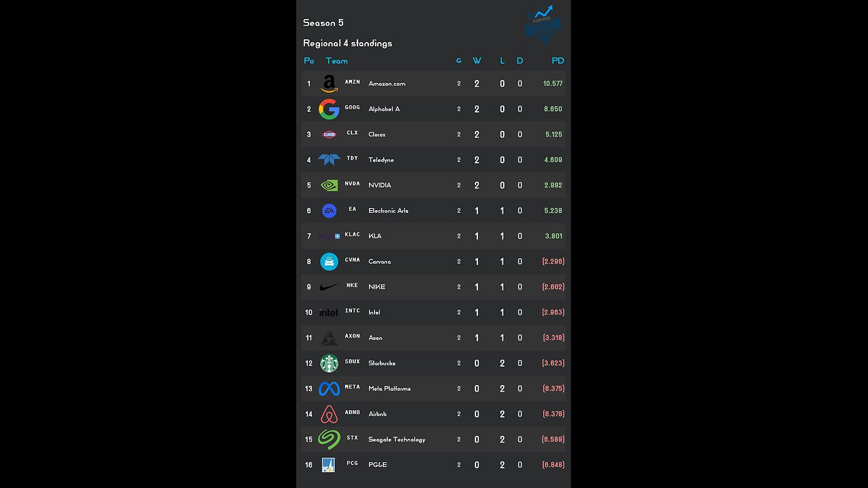Viewport: 868px width, 488px height.
Task: Click the Alphabet Google G logo
Action: [x=329, y=109]
